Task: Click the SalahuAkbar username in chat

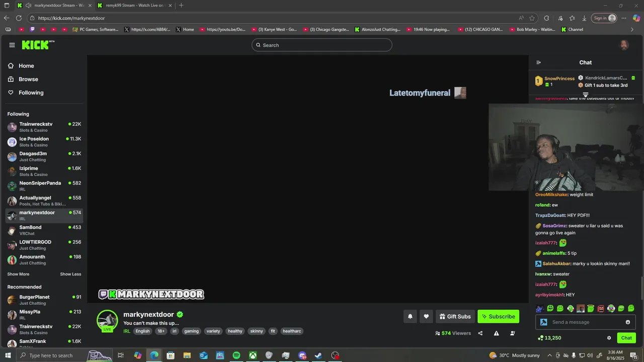Action: click(x=557, y=263)
